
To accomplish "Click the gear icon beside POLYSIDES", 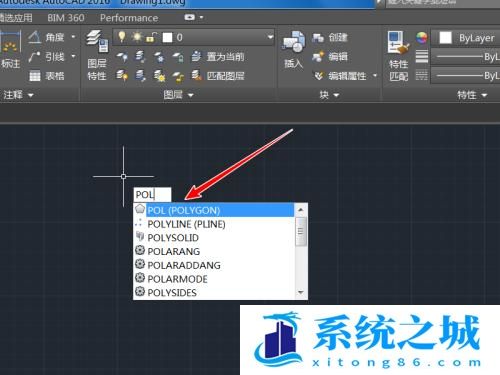I will coord(140,291).
